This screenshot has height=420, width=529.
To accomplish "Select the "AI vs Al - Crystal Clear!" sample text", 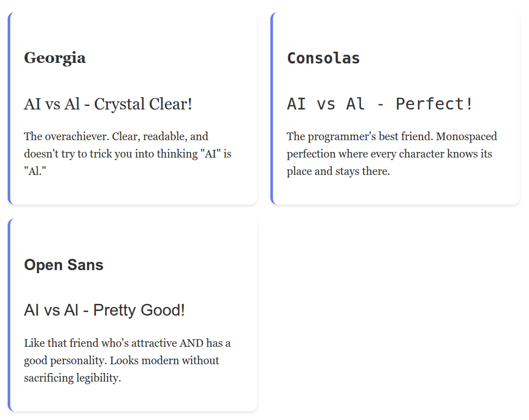I will pos(108,104).
